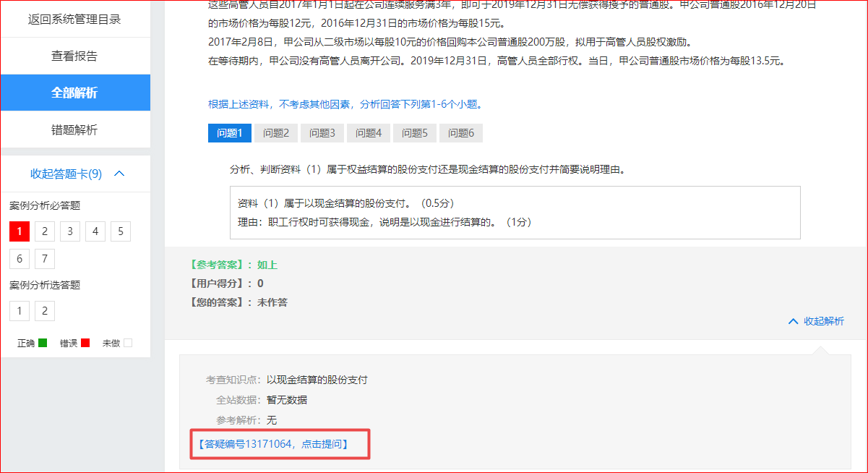This screenshot has width=868, height=473.
Task: Click the 案例分析选答题 heading
Action: click(45, 285)
